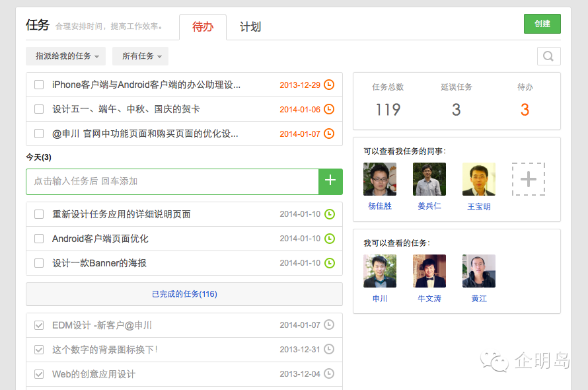This screenshot has width=588, height=390.
Task: Click 姜兵仁's avatar photo
Action: [x=429, y=179]
